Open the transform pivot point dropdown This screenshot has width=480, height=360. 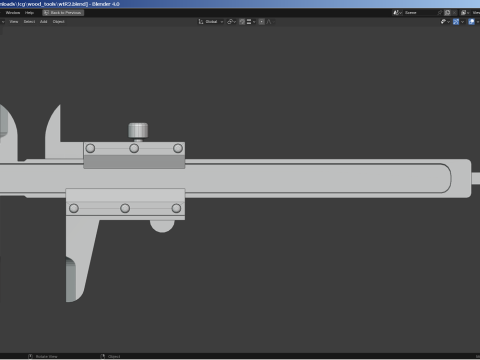231,22
